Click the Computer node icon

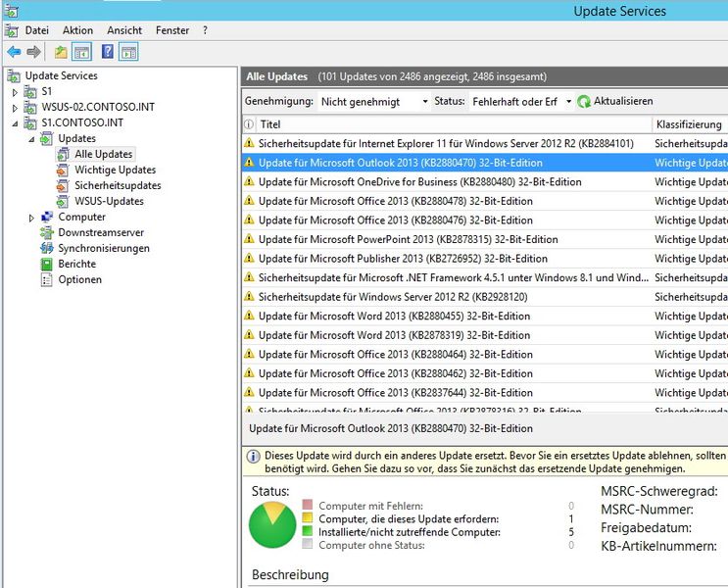coord(47,217)
